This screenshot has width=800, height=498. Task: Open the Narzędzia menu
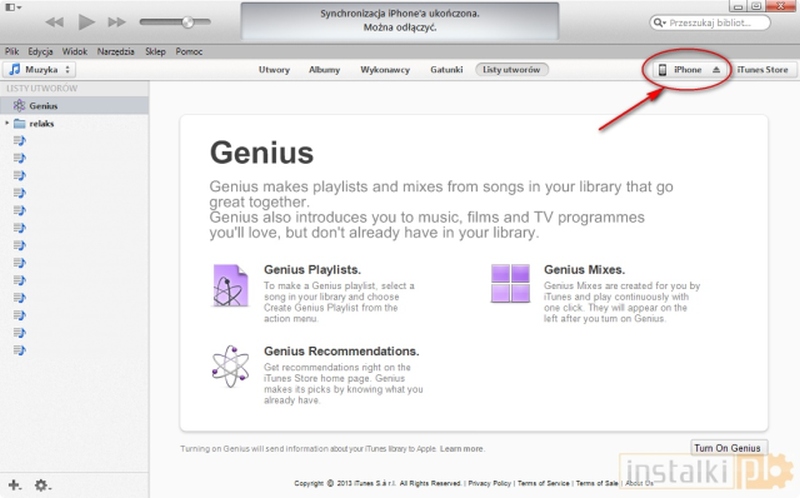(115, 52)
